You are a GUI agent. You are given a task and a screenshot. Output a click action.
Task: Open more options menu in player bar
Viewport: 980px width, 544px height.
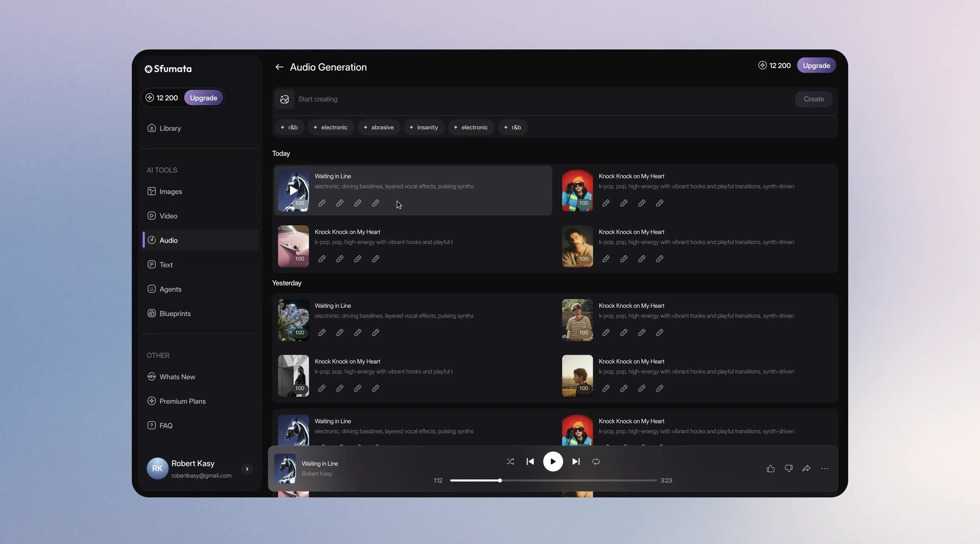[825, 469]
